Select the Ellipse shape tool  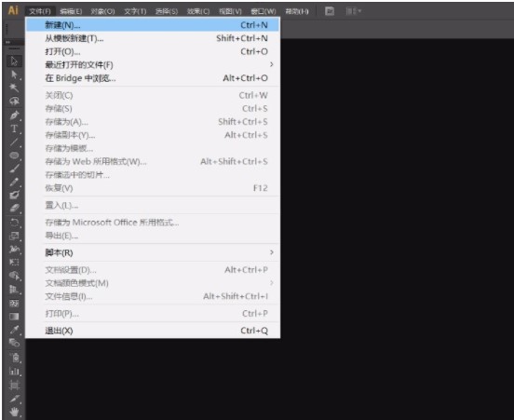(x=14, y=156)
